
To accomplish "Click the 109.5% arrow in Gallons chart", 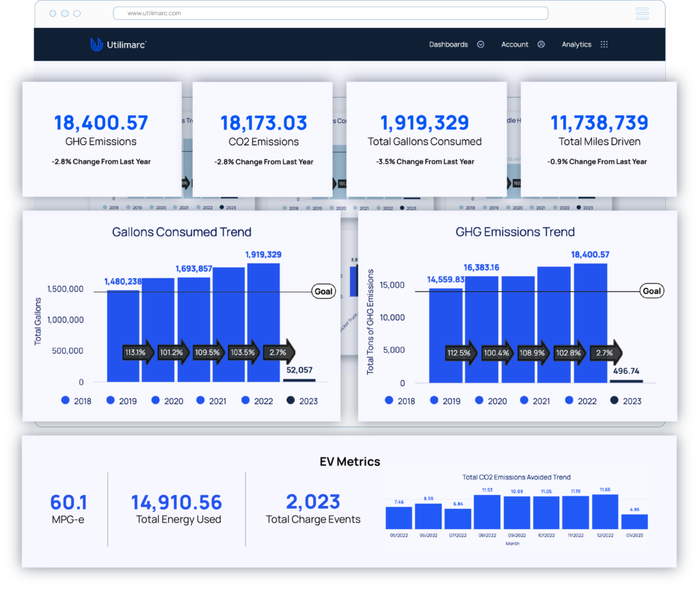I will (209, 352).
